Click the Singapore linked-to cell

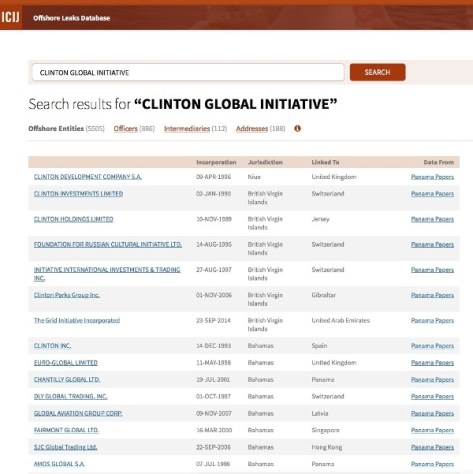326,430
